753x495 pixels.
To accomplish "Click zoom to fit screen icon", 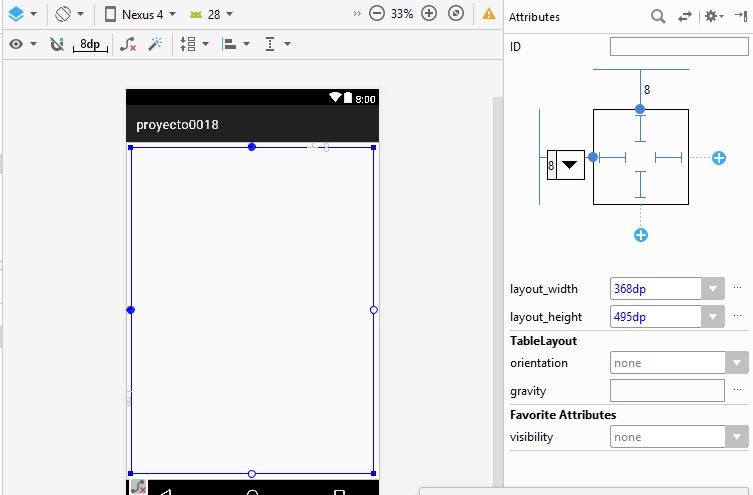I will click(x=456, y=14).
